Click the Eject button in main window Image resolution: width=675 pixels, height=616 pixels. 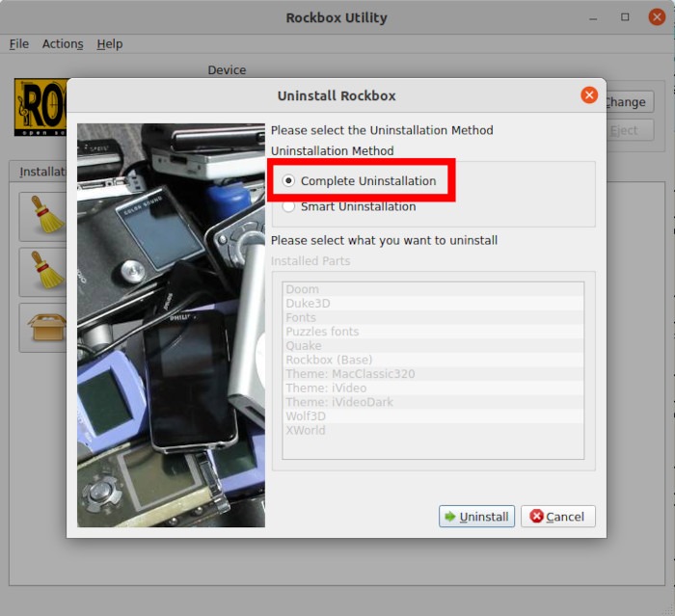(630, 130)
